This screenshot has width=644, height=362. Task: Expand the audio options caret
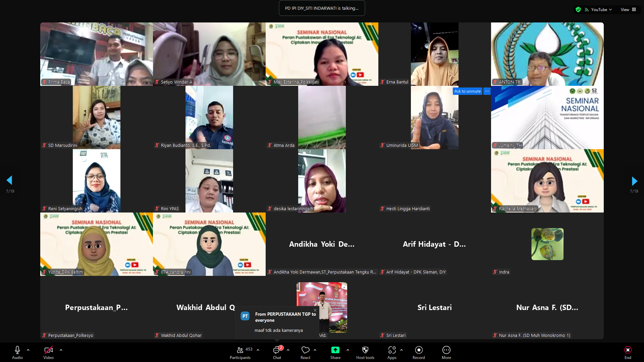tap(28, 350)
